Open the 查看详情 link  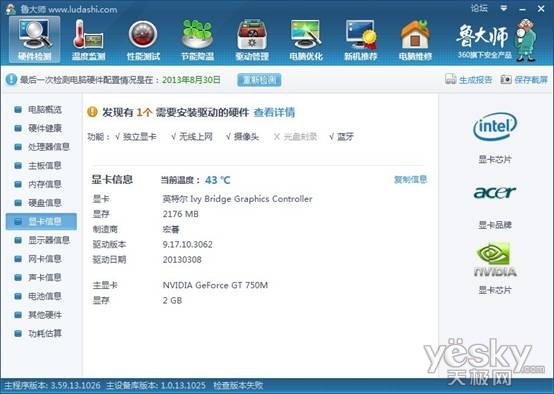coord(274,112)
